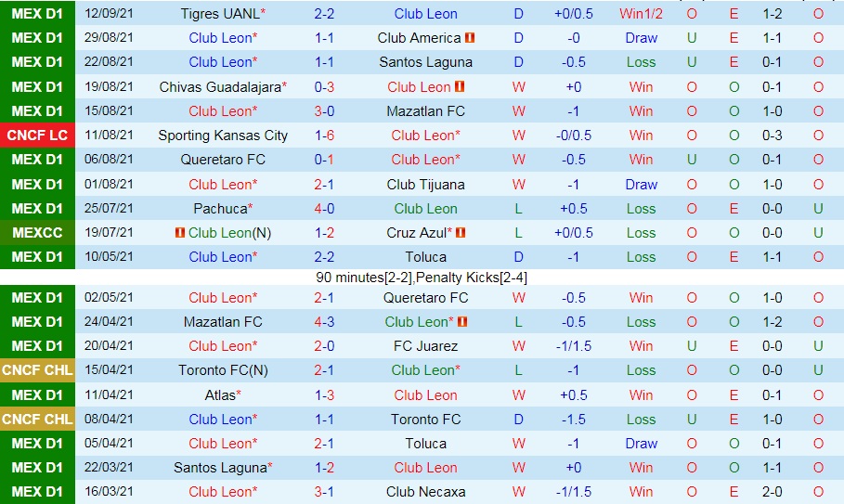Click the red card icon beside Club America
The image size is (844, 504).
470,38
